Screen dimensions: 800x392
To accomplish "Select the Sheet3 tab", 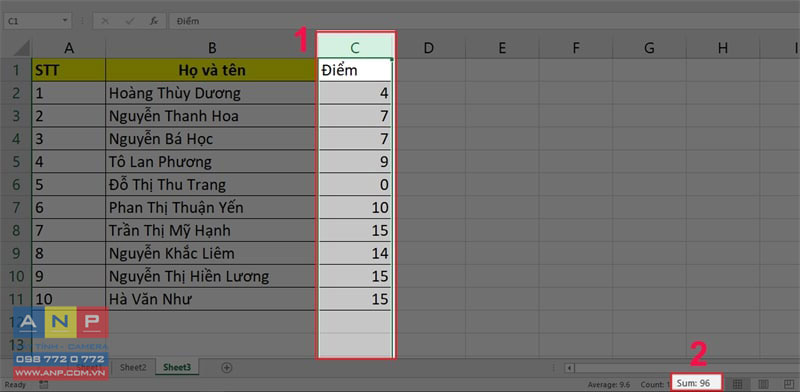I will tap(177, 367).
